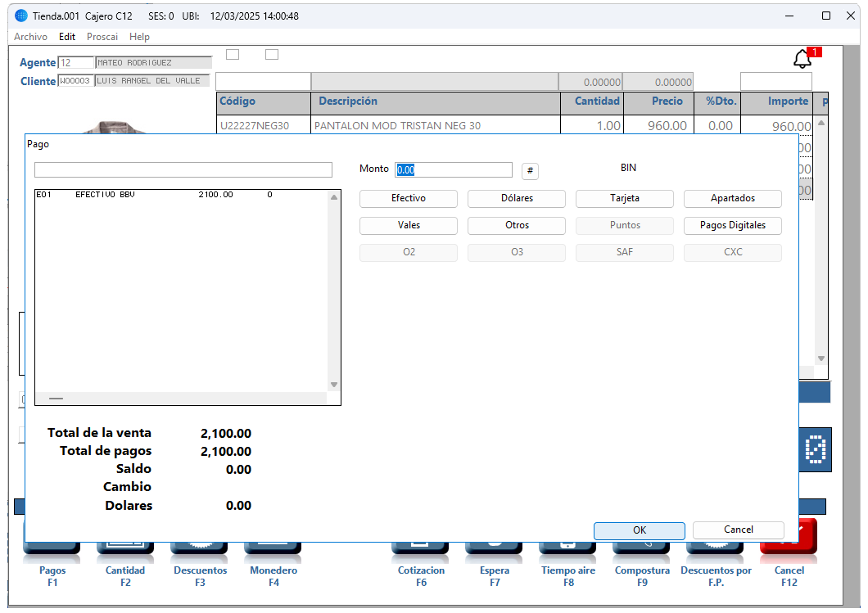Click the O2 button
This screenshot has width=868, height=613.
pyautogui.click(x=409, y=253)
